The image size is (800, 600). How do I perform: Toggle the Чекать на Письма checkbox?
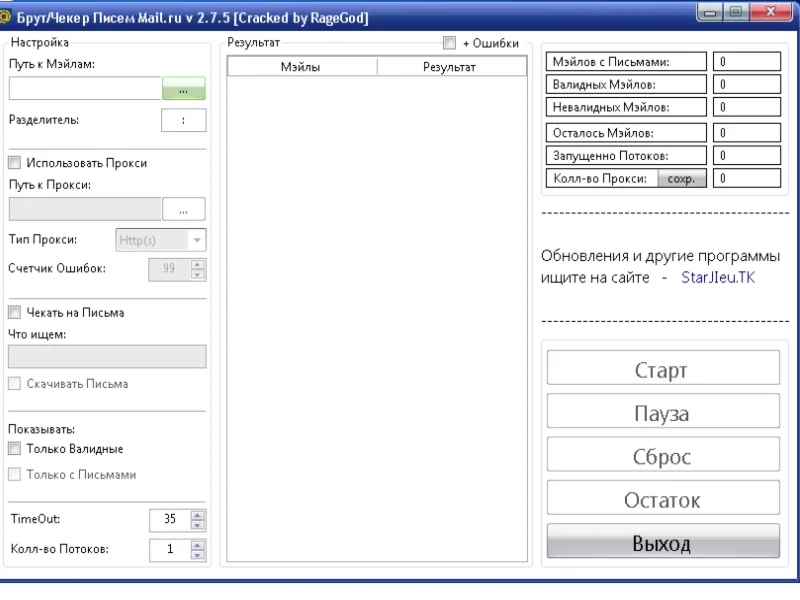15,312
